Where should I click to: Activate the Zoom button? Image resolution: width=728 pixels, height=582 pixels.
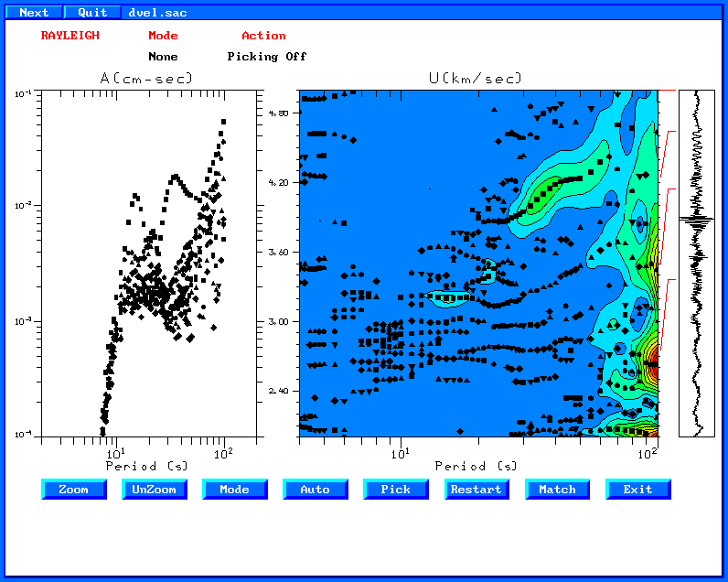(74, 489)
